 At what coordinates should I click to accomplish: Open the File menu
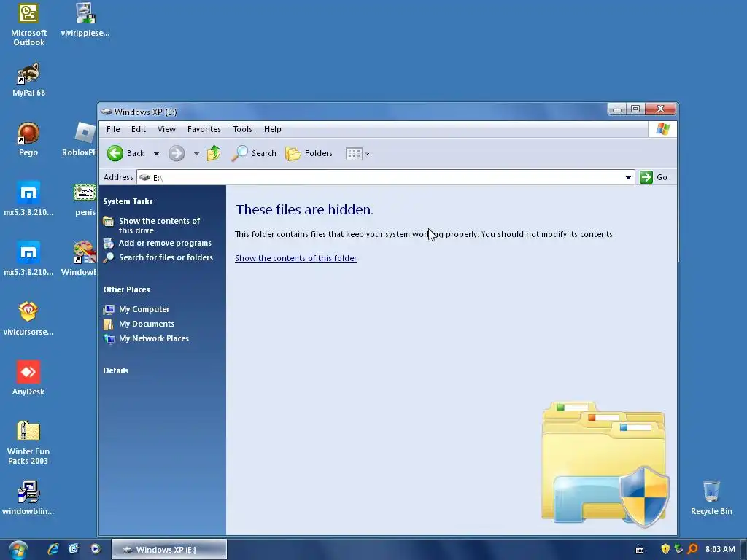[x=113, y=129]
